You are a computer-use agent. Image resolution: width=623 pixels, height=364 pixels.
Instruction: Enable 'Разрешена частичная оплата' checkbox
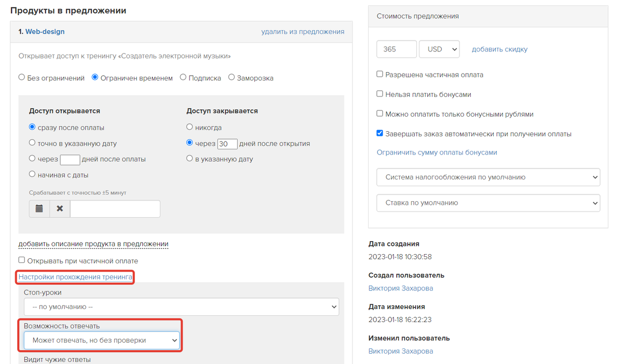pyautogui.click(x=380, y=75)
